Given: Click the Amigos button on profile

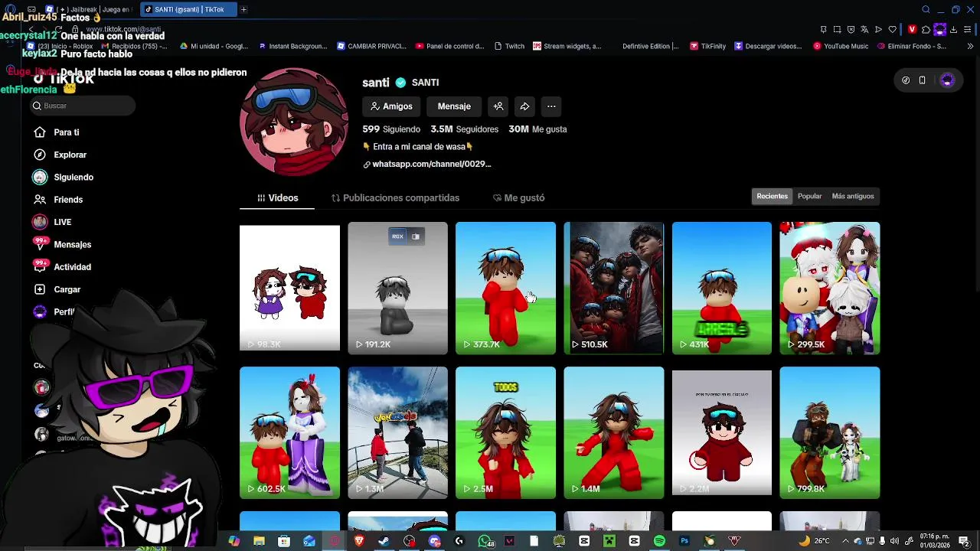Looking at the screenshot, I should (x=391, y=106).
